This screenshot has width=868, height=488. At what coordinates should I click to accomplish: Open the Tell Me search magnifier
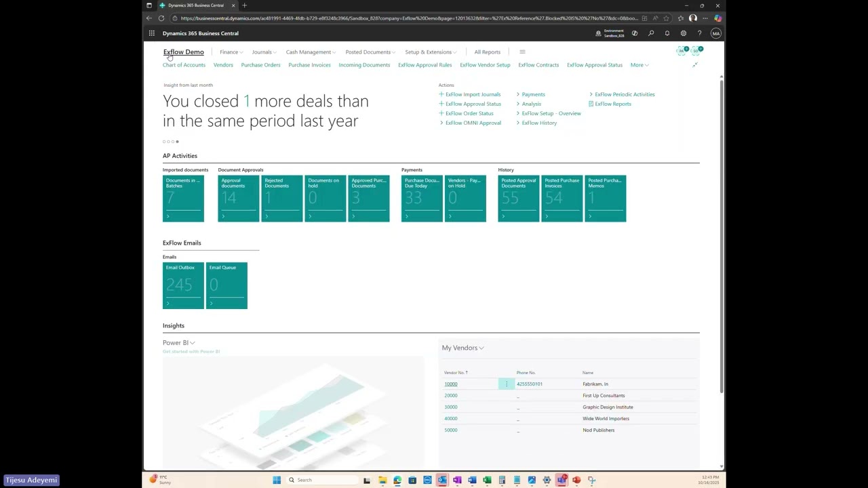click(651, 33)
